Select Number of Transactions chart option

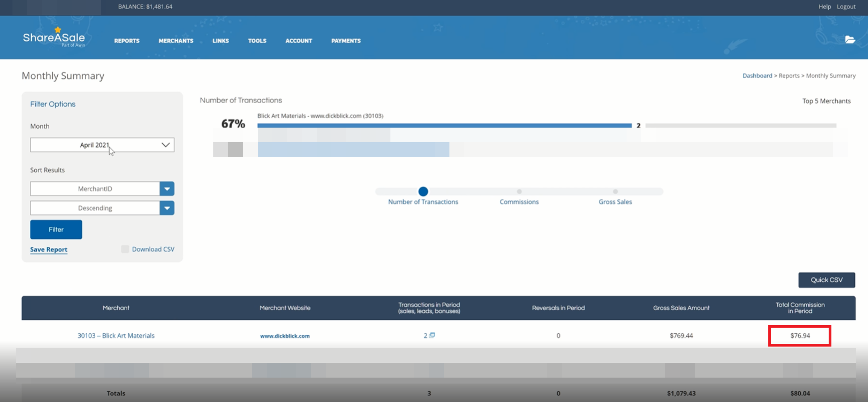click(x=423, y=191)
